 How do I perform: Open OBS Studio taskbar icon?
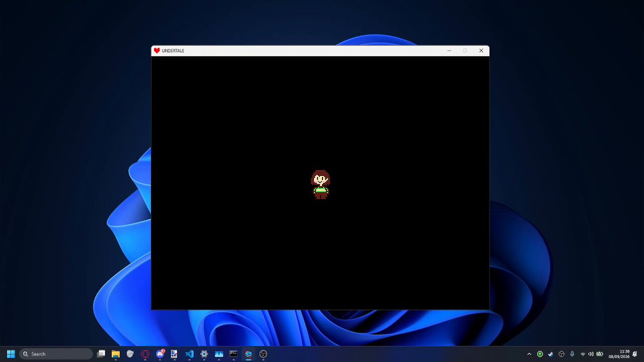(263, 354)
